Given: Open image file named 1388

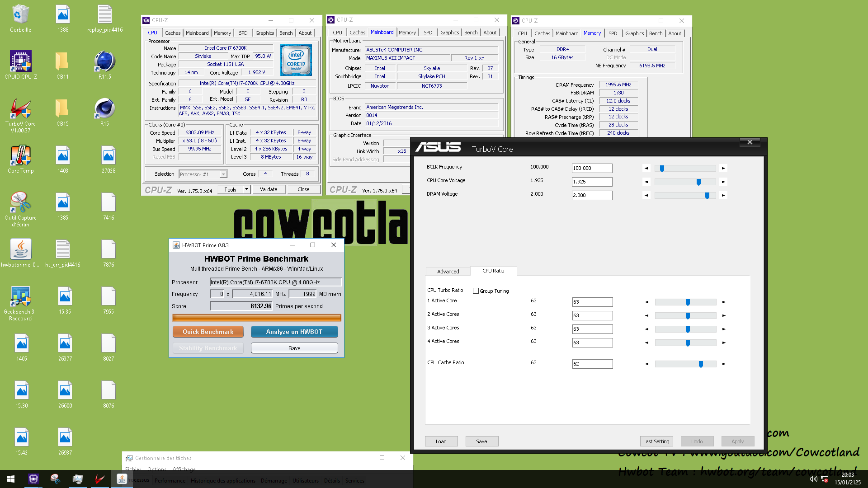Looking at the screenshot, I should coord(63,19).
